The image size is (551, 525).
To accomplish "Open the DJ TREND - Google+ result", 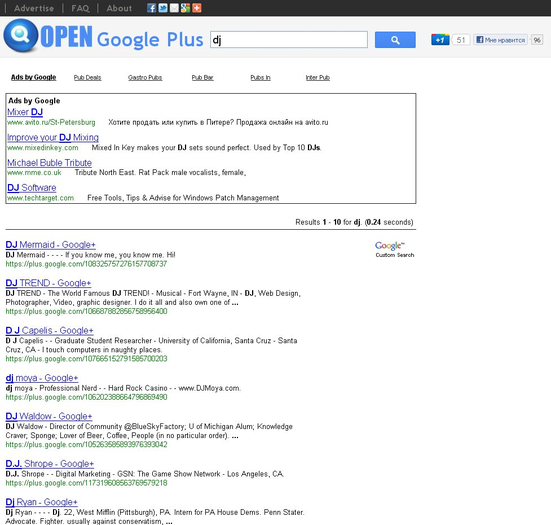I will click(x=48, y=283).
